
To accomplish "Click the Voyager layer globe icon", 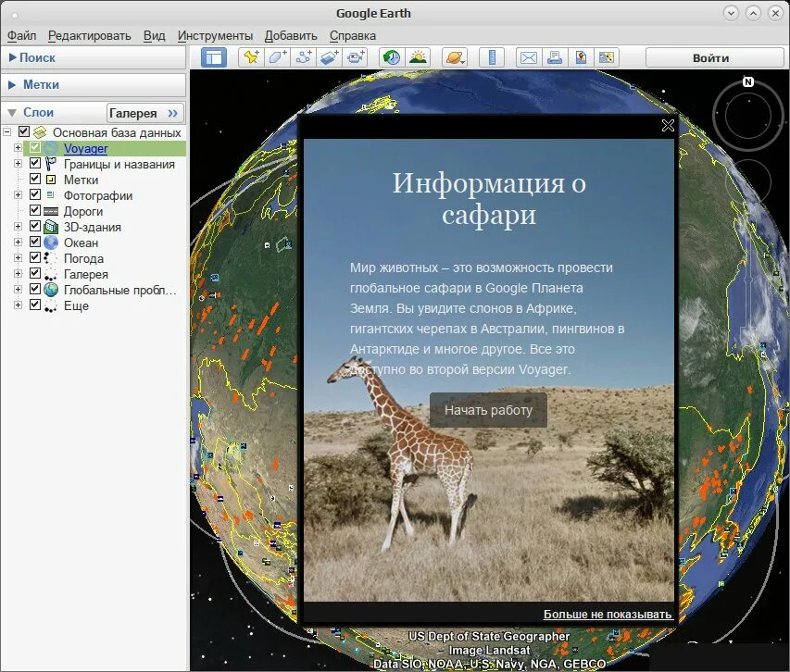I will (x=51, y=148).
